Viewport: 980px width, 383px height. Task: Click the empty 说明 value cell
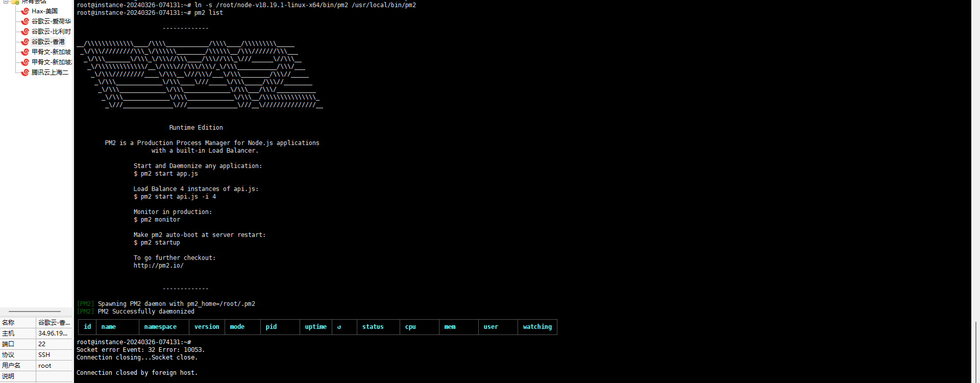coord(54,376)
